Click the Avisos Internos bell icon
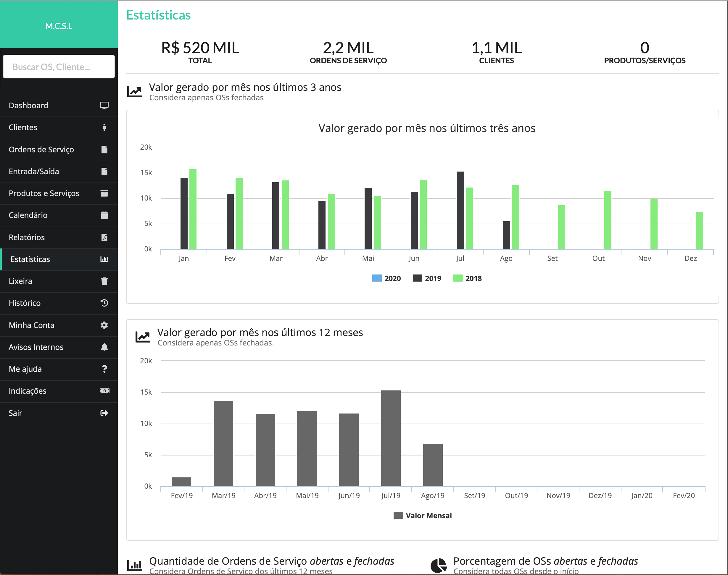Screen dimensions: 728x575 (104, 347)
